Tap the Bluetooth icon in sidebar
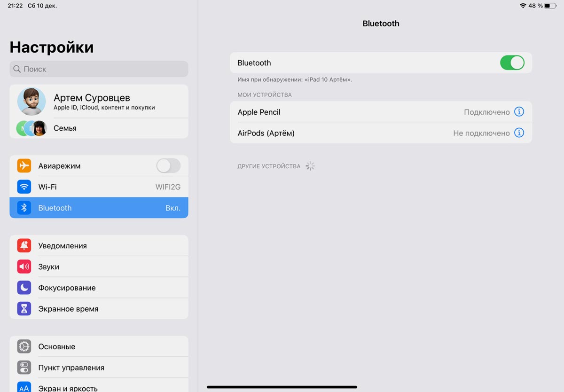The height and width of the screenshot is (392, 564). pyautogui.click(x=24, y=208)
